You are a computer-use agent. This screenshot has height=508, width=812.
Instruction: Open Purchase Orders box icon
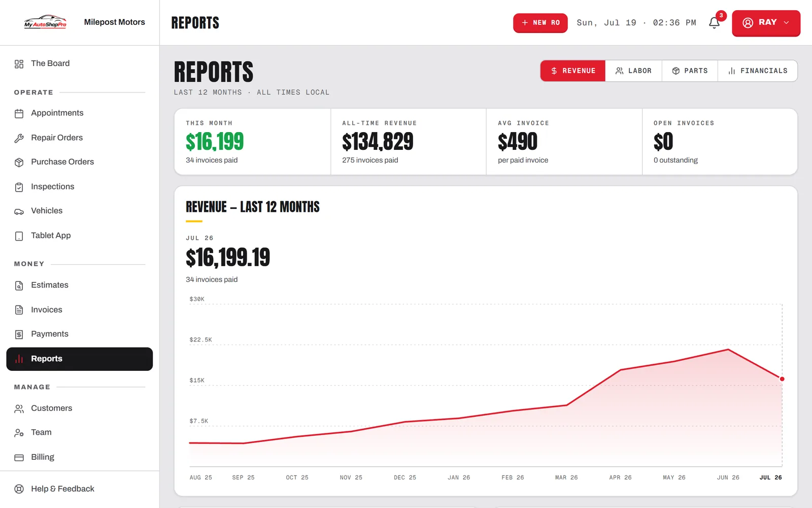(19, 162)
